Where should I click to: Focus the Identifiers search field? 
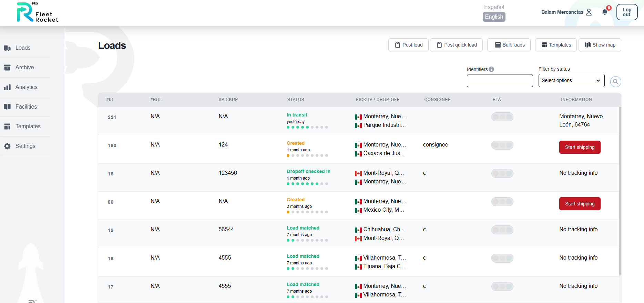[500, 81]
